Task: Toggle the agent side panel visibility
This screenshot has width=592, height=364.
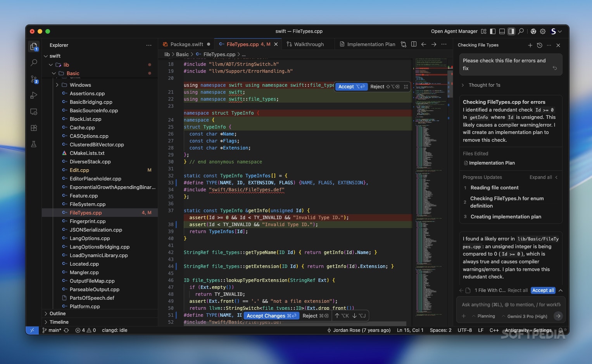Action: (511, 31)
